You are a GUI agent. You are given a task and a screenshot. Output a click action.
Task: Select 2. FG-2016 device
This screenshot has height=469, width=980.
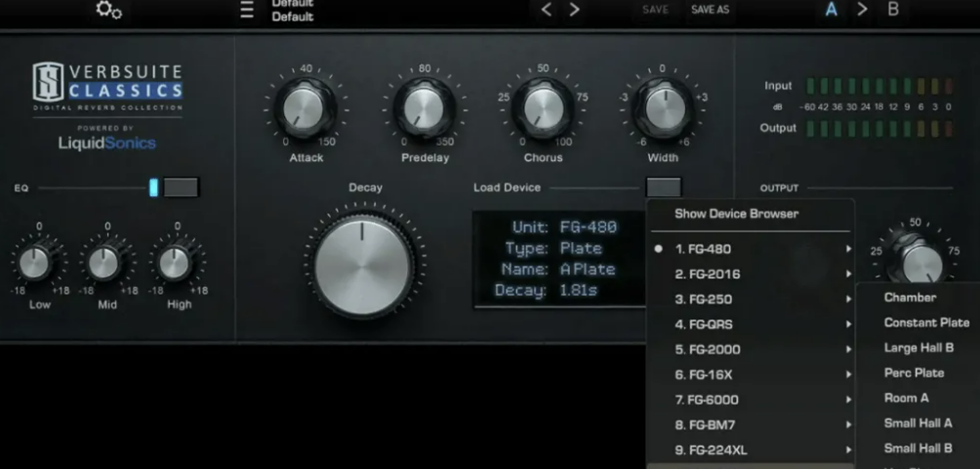(750, 274)
